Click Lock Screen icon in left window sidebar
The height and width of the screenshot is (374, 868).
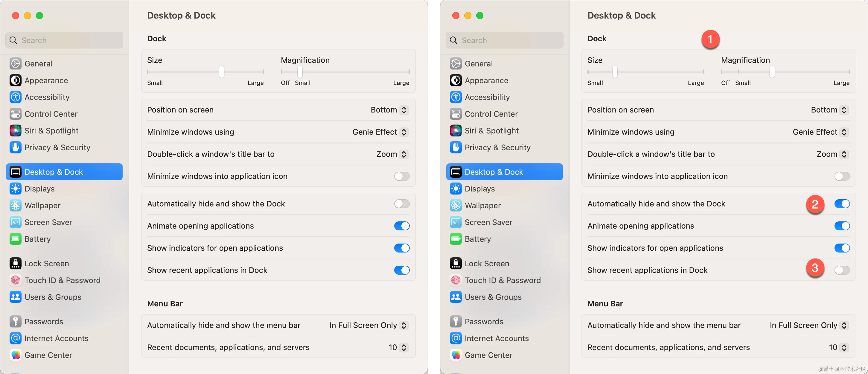[16, 263]
